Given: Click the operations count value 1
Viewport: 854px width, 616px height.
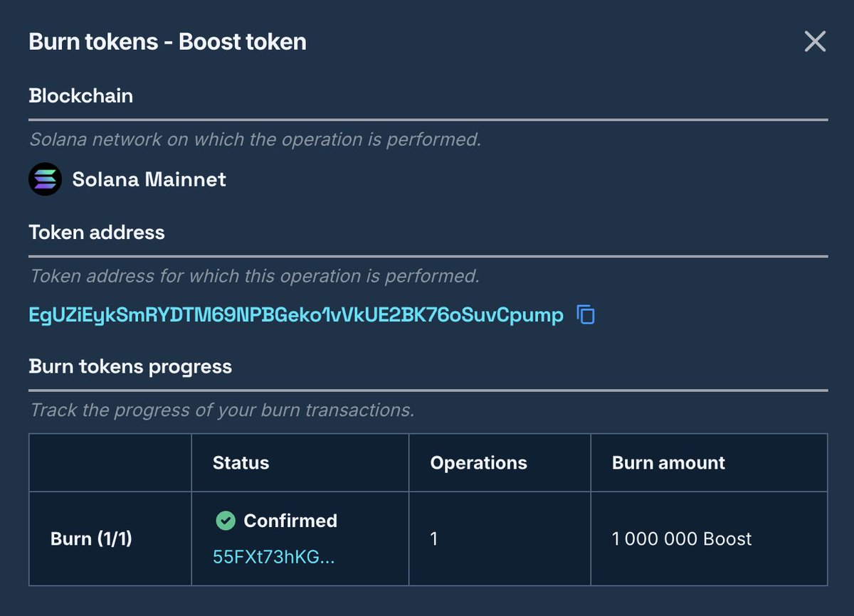Looking at the screenshot, I should point(434,538).
